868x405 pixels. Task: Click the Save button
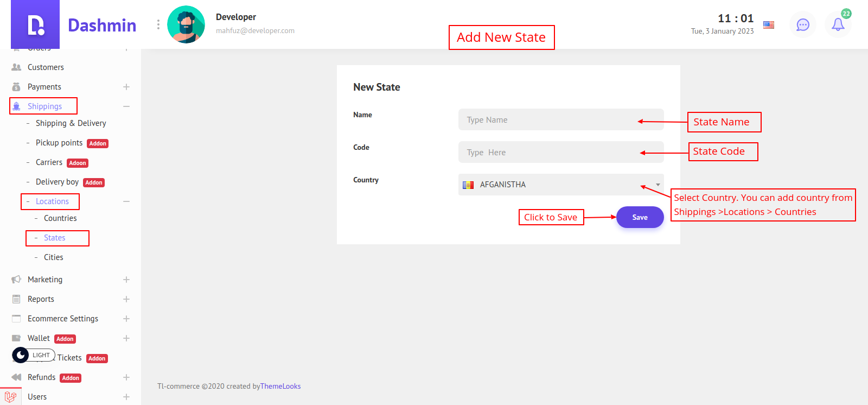640,217
